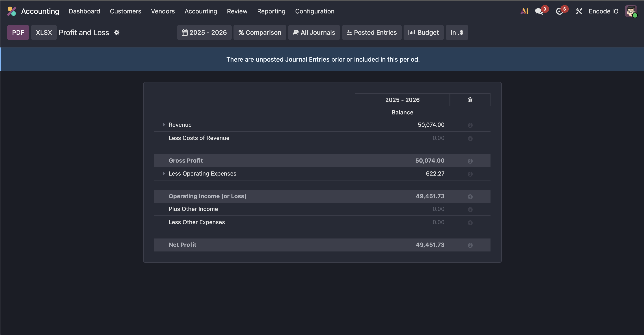Expand the Less Operating Expenses row
Screen dimensions: 644x335
[164, 173]
